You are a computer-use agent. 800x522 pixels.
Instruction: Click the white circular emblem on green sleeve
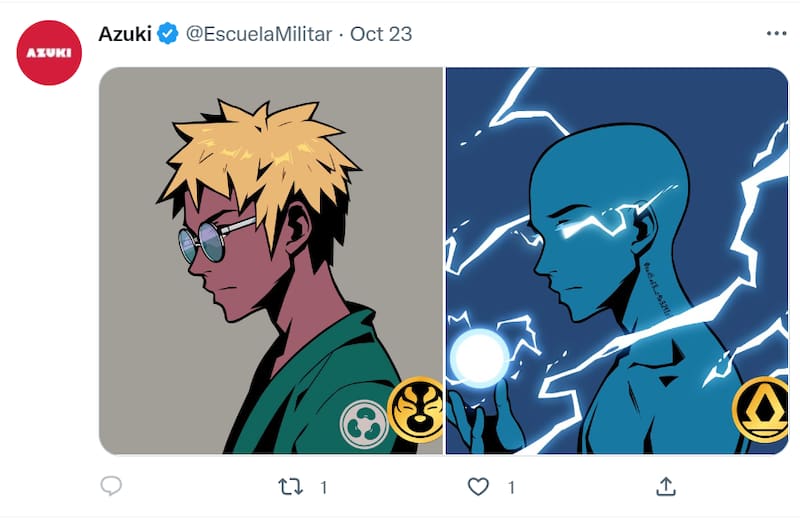tap(362, 424)
